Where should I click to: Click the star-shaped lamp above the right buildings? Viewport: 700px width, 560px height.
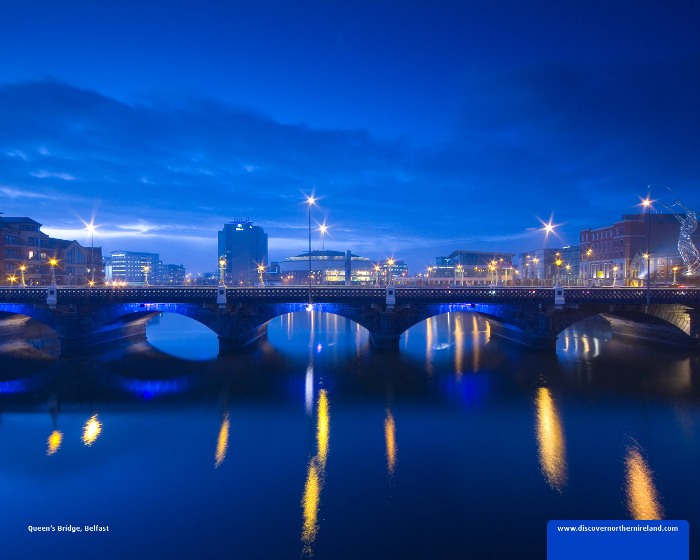tap(547, 227)
